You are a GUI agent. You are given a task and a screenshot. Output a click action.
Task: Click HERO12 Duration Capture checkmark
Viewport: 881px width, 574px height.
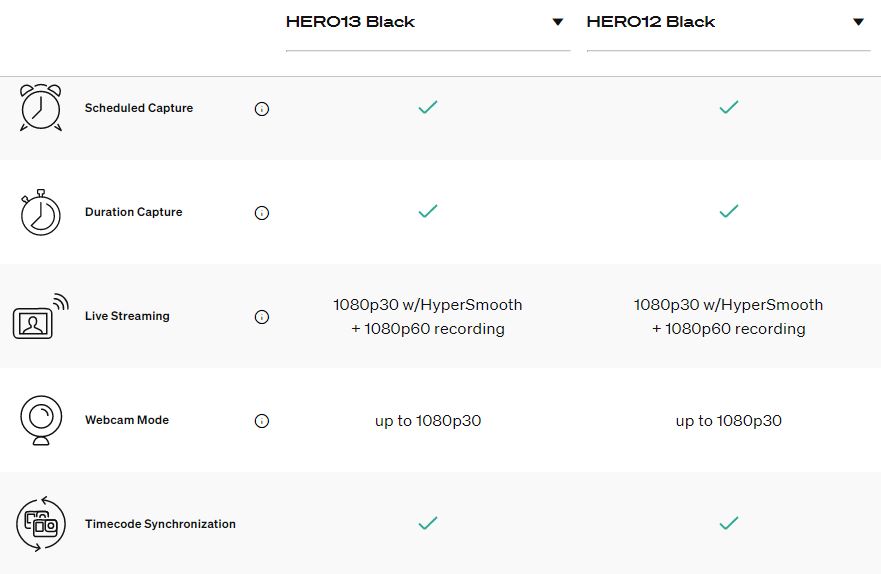pyautogui.click(x=729, y=211)
